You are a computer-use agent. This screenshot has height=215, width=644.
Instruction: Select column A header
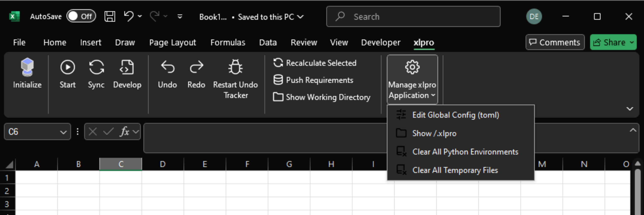[x=37, y=164]
